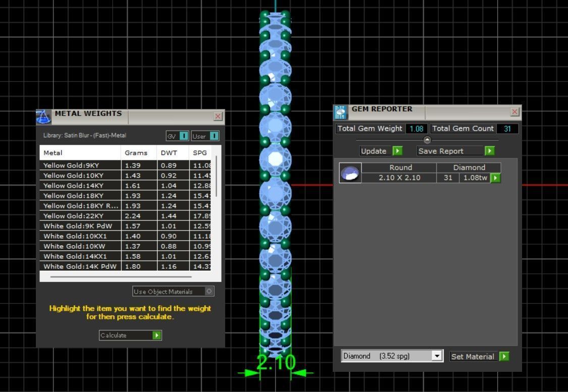Select the White Gold:14K PdW row

125,266
